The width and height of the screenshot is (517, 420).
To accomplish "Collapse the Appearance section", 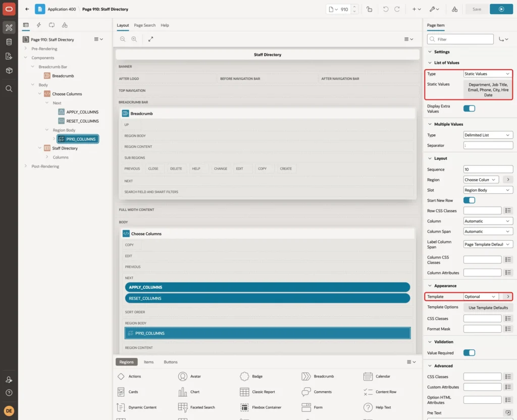I will point(430,286).
